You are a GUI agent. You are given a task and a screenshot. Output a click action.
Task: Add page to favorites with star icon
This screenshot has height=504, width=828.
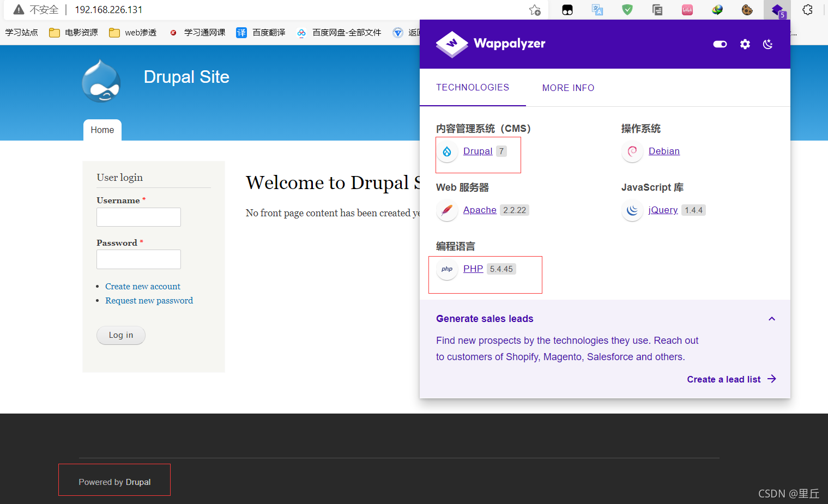[535, 10]
